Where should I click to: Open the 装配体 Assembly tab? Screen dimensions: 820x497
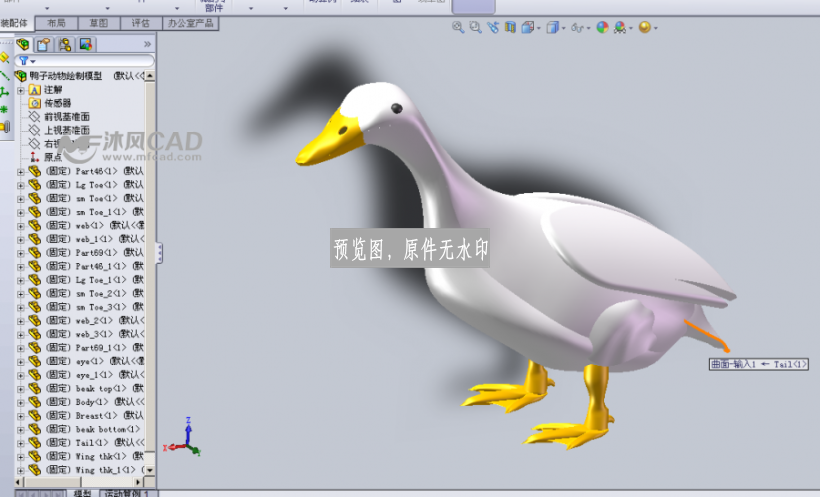click(16, 23)
